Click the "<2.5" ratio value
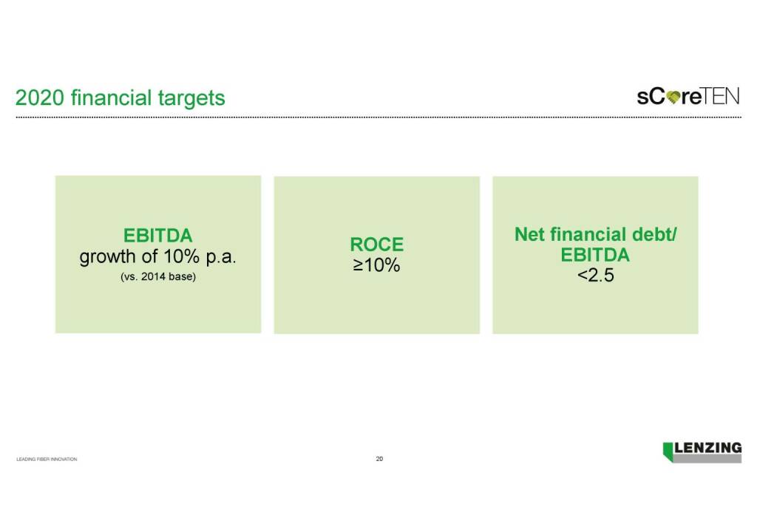The height and width of the screenshot is (532, 757). click(x=595, y=279)
